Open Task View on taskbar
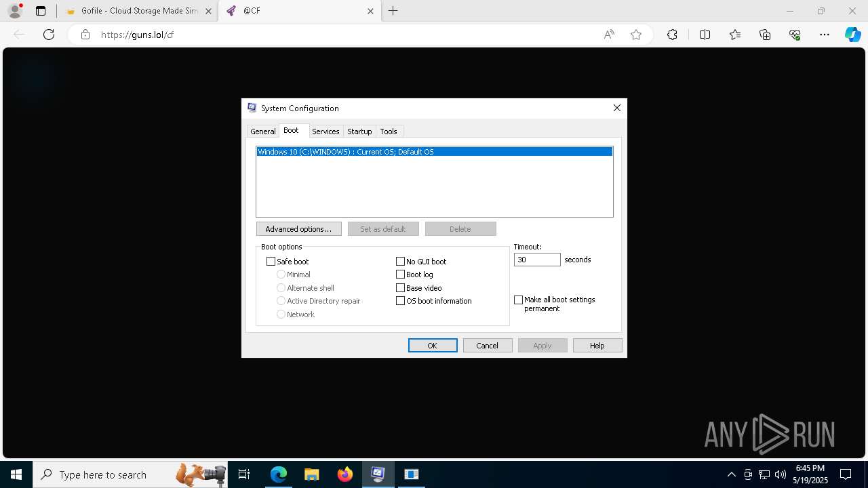The height and width of the screenshot is (488, 868). (245, 474)
